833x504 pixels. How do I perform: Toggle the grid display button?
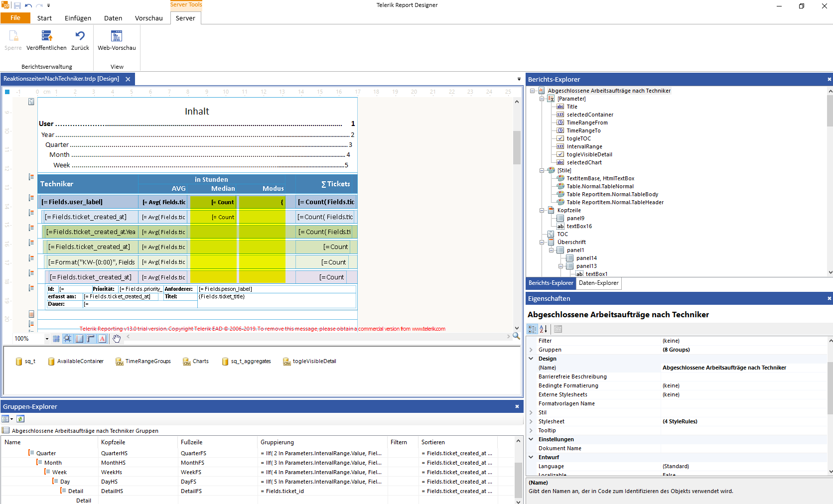click(56, 339)
